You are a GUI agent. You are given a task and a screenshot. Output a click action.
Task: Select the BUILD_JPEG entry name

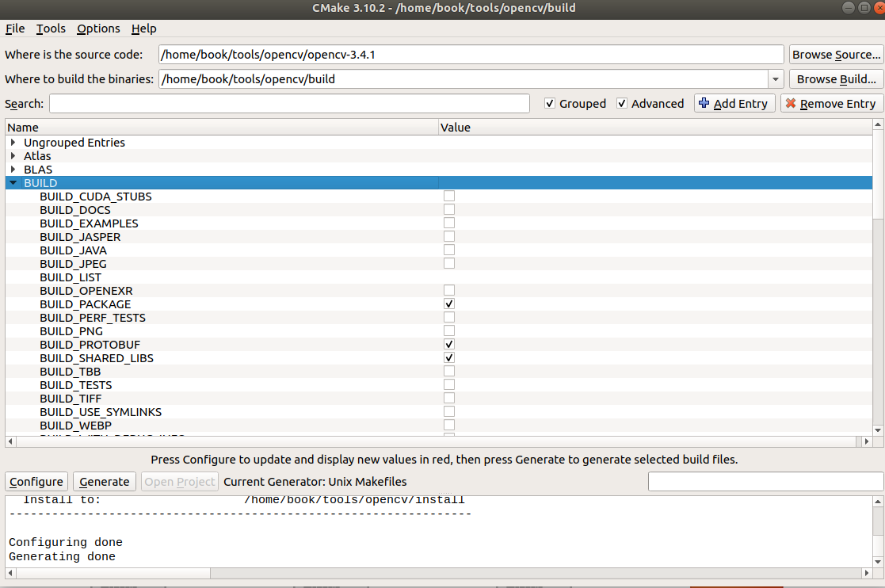coord(73,264)
